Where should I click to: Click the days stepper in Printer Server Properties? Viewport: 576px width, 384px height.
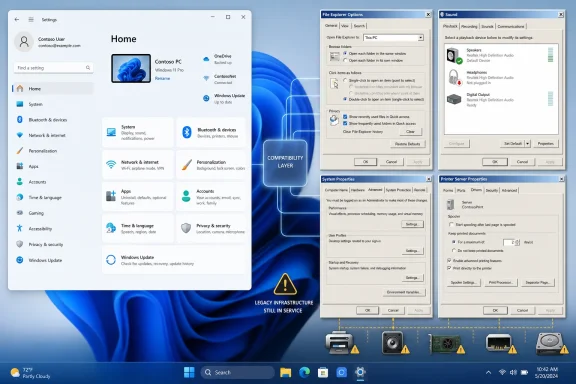[517, 242]
